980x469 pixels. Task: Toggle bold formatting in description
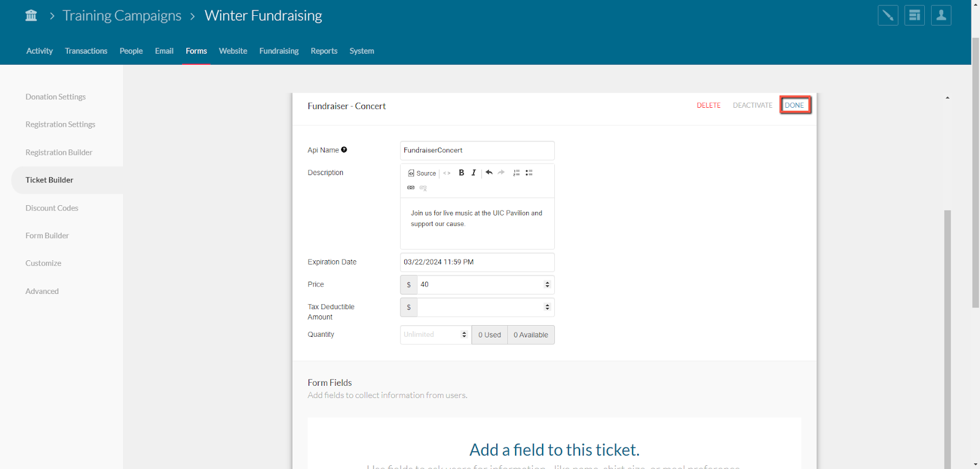(x=461, y=173)
